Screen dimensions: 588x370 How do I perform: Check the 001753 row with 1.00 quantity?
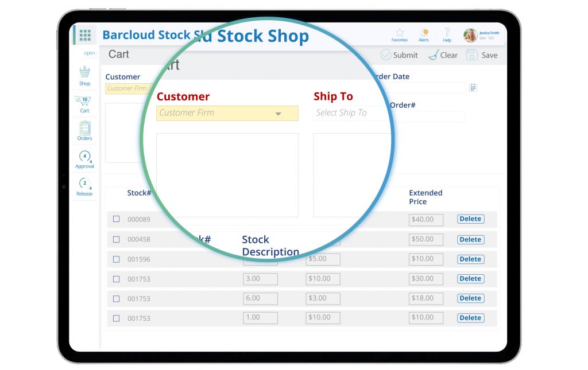(116, 318)
